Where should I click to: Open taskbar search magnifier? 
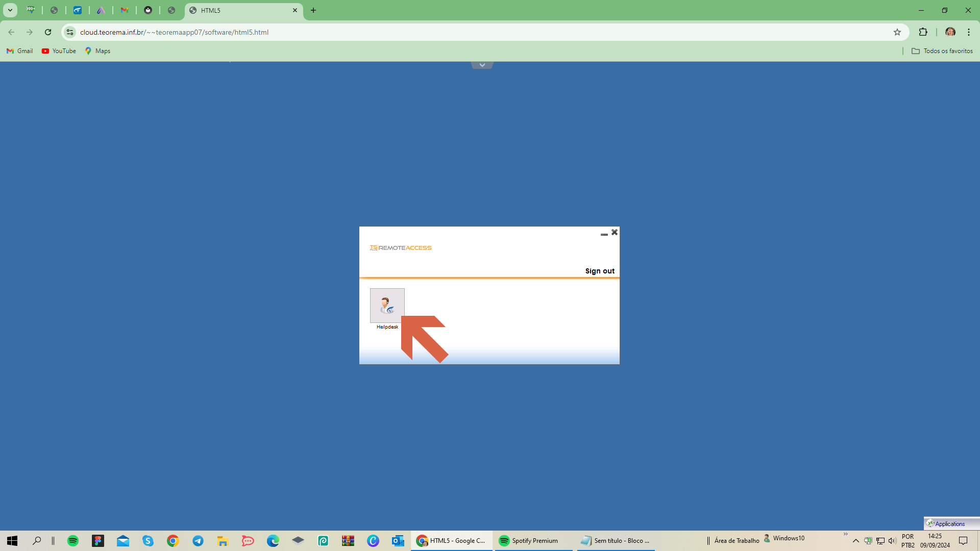click(x=37, y=541)
